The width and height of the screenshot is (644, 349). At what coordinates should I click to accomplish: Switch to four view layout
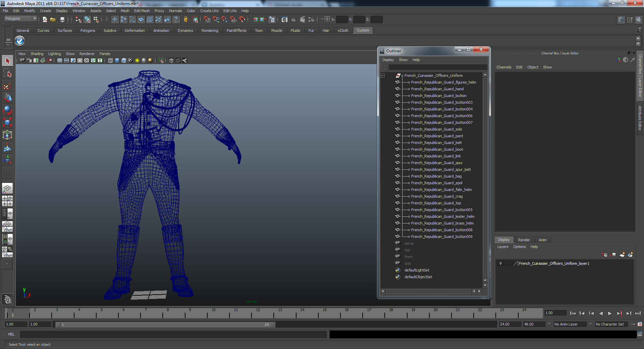tap(7, 201)
